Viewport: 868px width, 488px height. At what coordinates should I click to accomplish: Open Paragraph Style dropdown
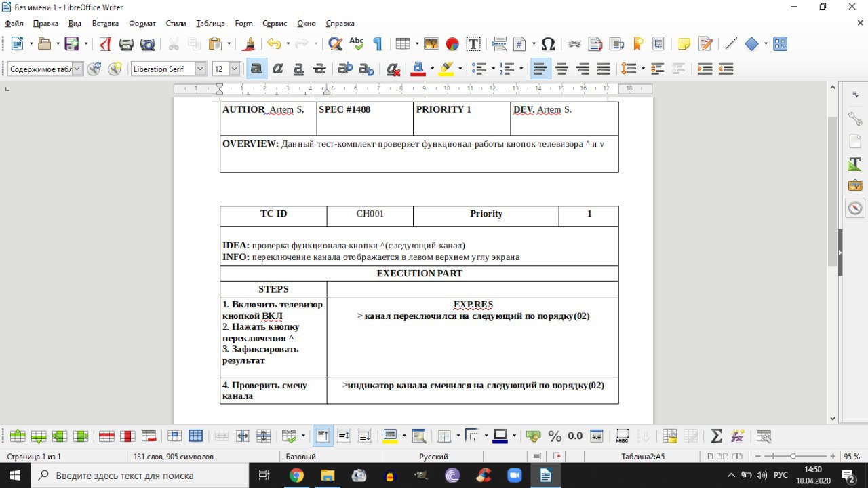[77, 69]
